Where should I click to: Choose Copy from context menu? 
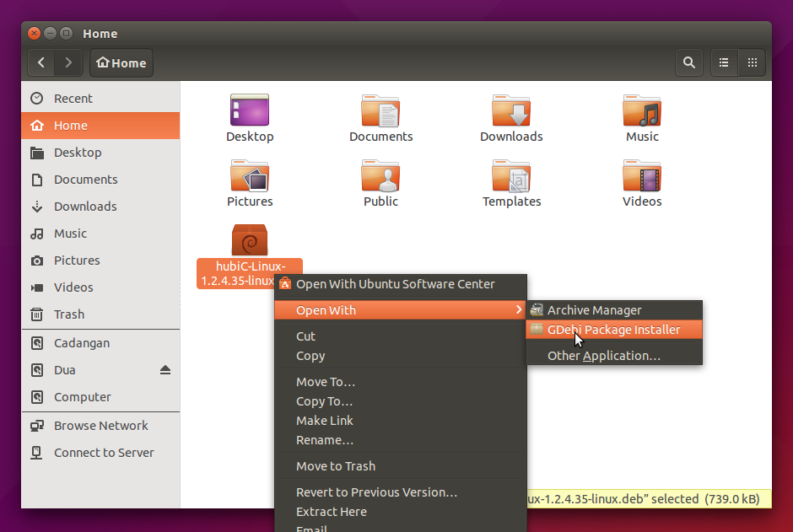tap(401, 356)
